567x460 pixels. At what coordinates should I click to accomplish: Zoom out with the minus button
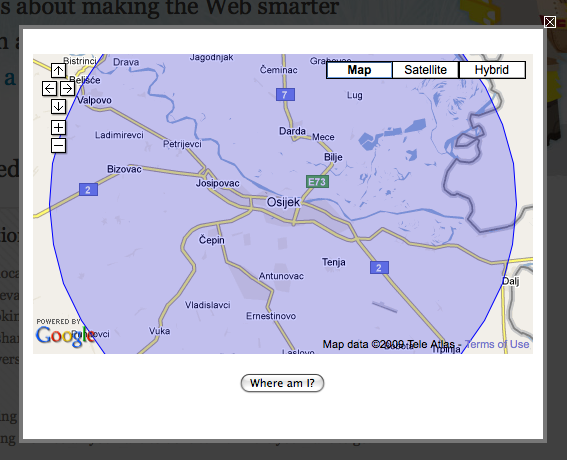[x=58, y=146]
